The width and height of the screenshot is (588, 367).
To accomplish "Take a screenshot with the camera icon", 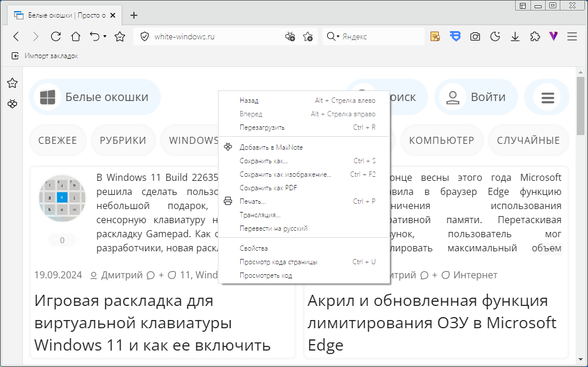I will pyautogui.click(x=475, y=36).
